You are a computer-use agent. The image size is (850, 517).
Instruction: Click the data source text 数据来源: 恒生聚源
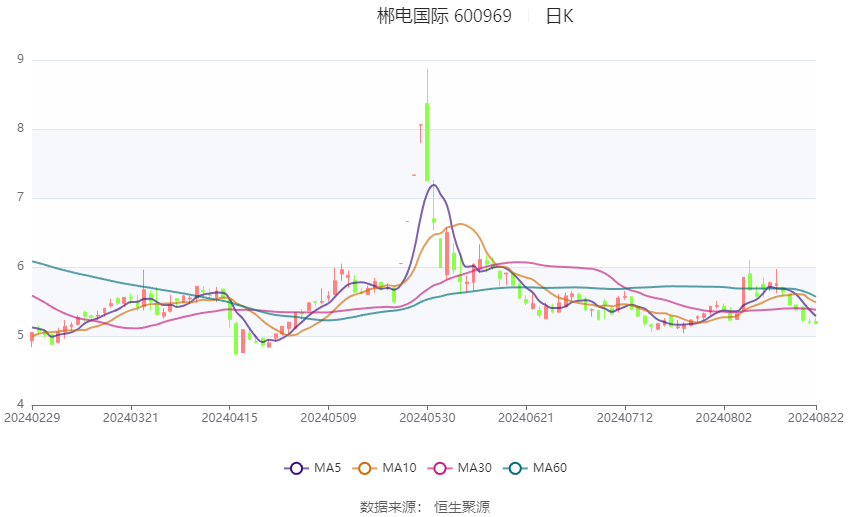424,507
